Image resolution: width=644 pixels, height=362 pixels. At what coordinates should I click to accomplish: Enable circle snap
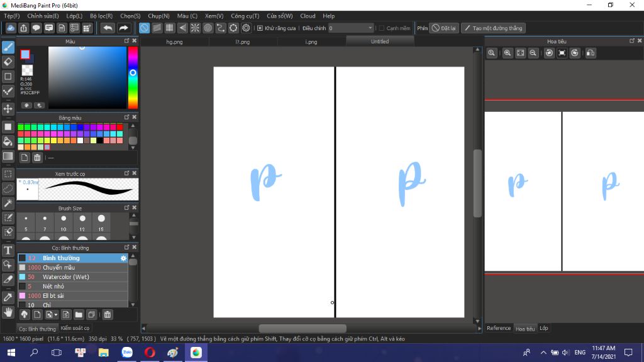coord(208,28)
